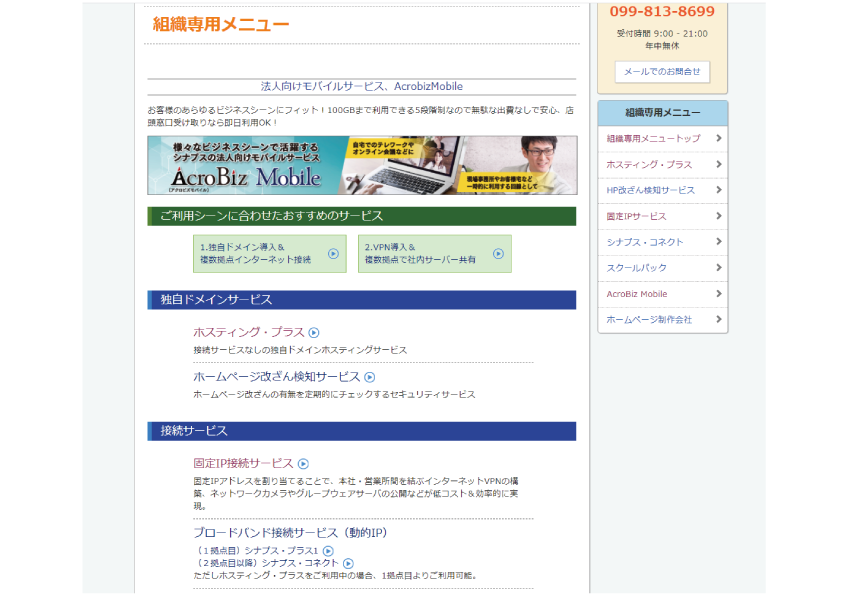This screenshot has height=595, width=842.
Task: Click chevron on ホスティング・プラス sidebar row
Action: click(718, 164)
